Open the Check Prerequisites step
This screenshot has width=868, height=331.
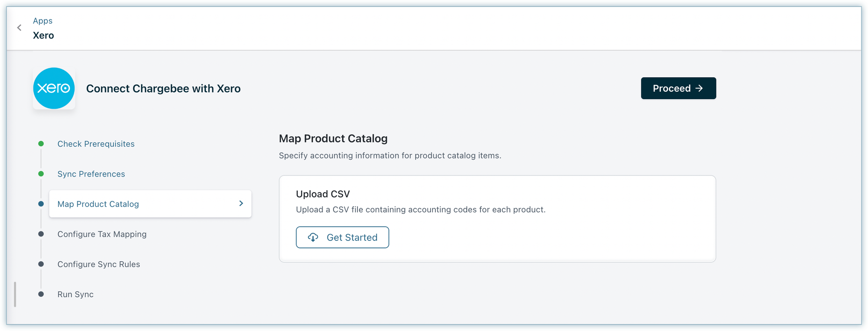click(96, 144)
